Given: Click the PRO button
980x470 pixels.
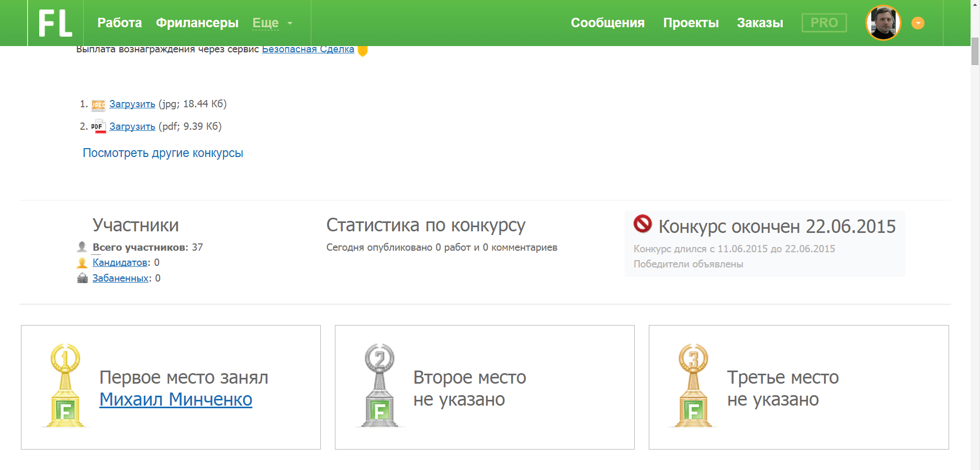Looking at the screenshot, I should click(824, 23).
